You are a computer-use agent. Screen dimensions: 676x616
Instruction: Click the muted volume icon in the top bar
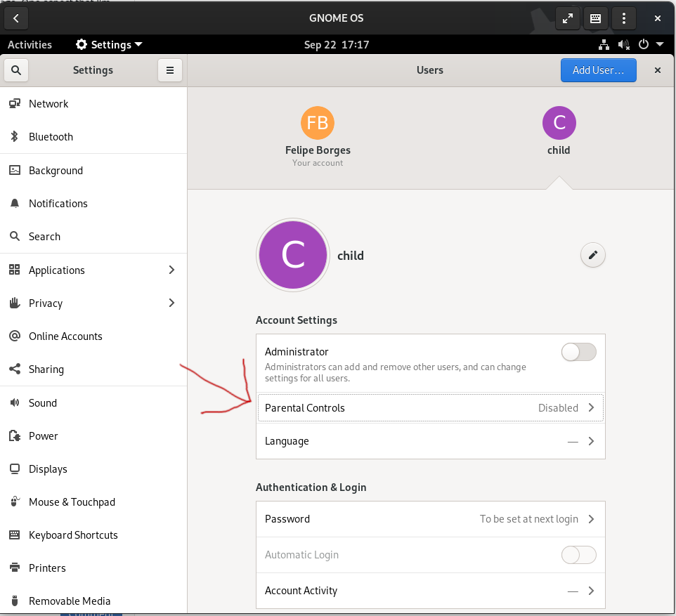(x=624, y=44)
